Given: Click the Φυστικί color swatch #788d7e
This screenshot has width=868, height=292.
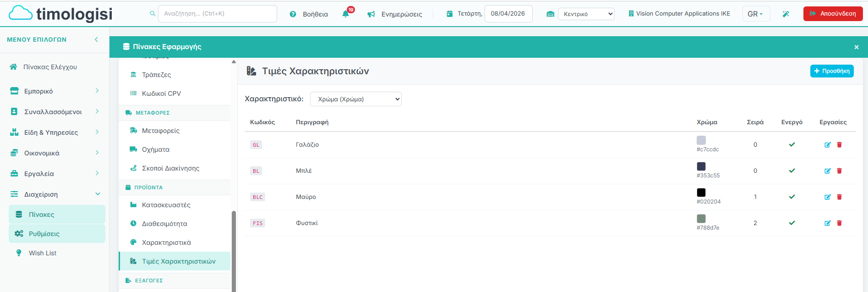Looking at the screenshot, I should point(701,219).
